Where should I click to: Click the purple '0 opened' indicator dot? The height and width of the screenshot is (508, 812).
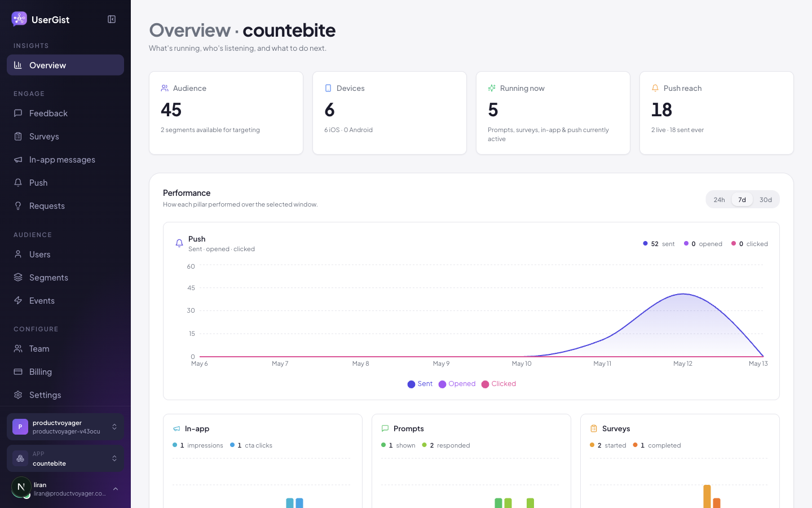[686, 243]
